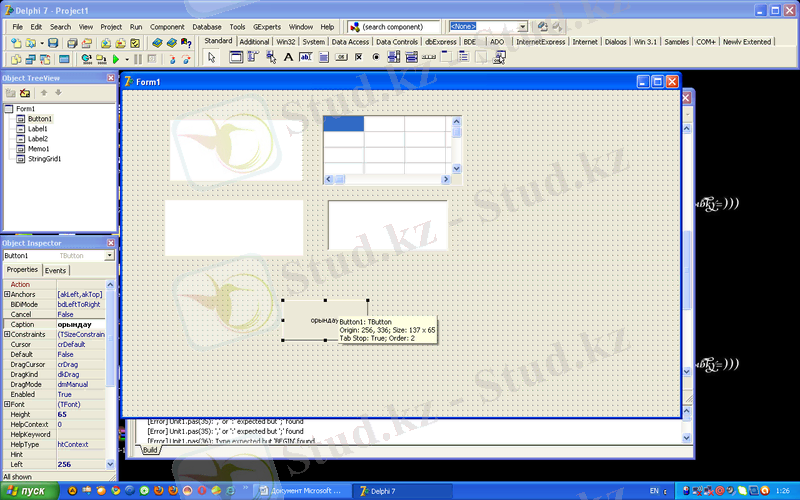Screen dimensions: 800x500
Task: Select the ActionList component in palette
Action: pyautogui.click(x=499, y=57)
